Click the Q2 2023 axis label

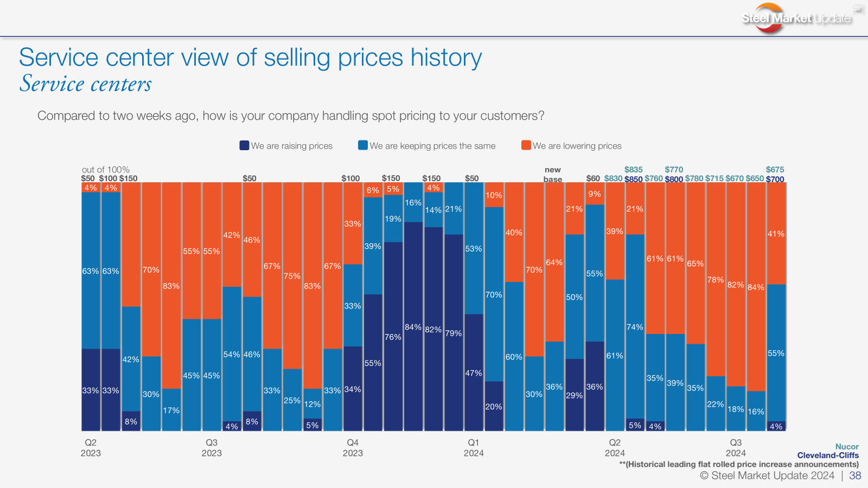[91, 448]
